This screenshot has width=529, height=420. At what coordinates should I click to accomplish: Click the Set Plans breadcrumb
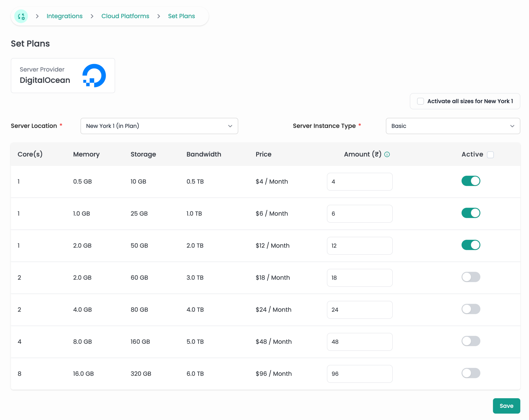tap(181, 16)
